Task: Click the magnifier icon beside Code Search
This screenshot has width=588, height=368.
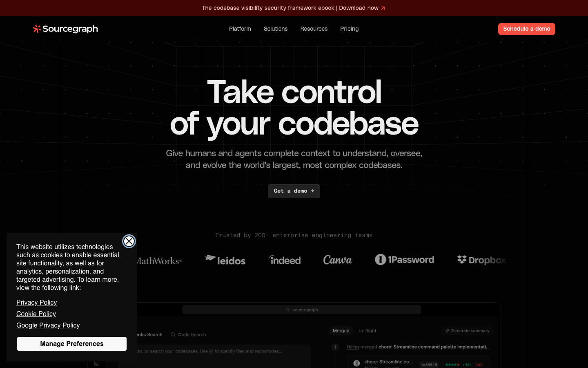Action: [x=173, y=334]
